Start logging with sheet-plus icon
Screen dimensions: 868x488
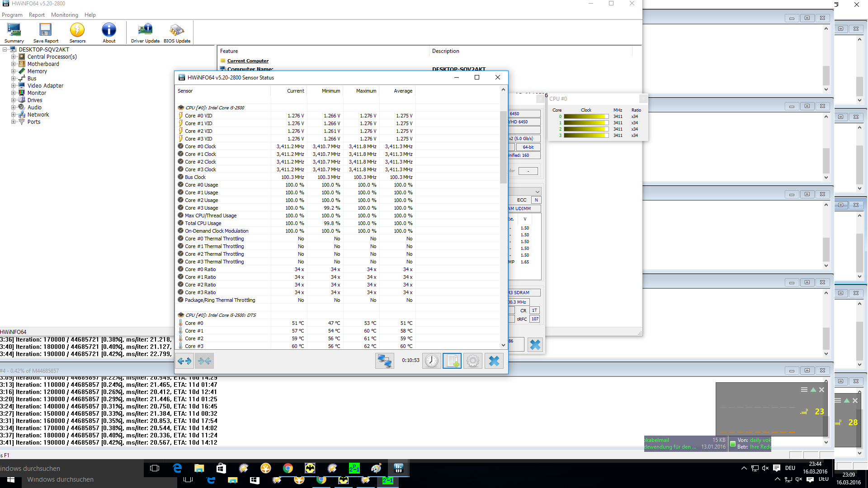click(452, 361)
